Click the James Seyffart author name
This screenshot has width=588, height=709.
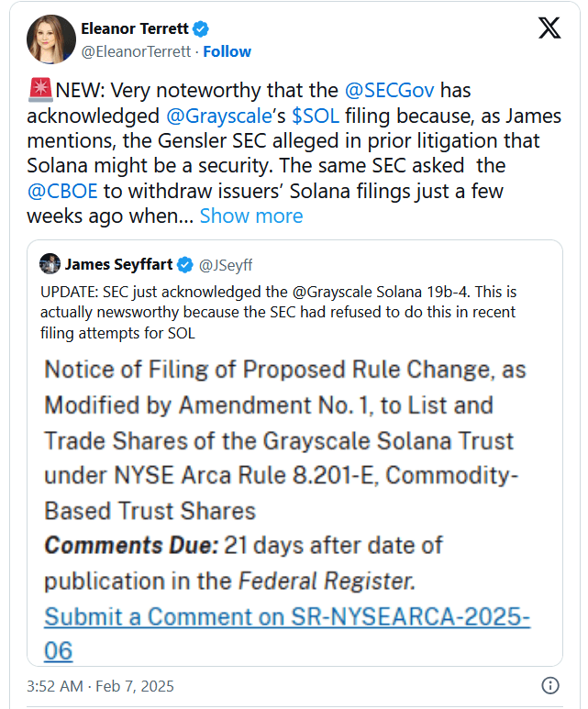coord(118,265)
